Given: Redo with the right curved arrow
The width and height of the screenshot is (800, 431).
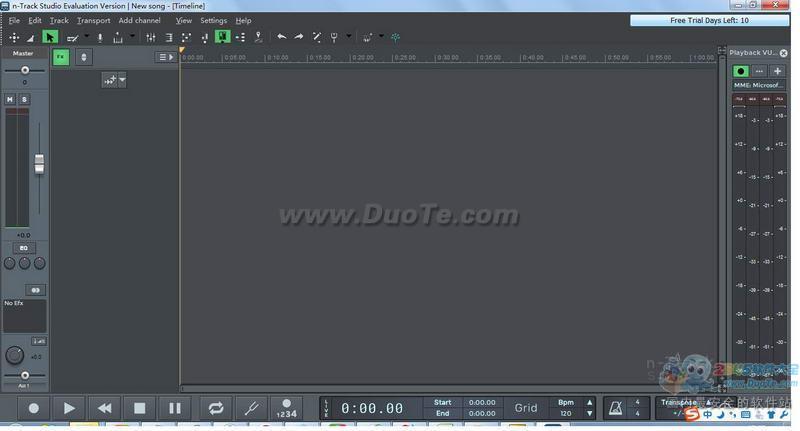Looking at the screenshot, I should click(x=299, y=37).
